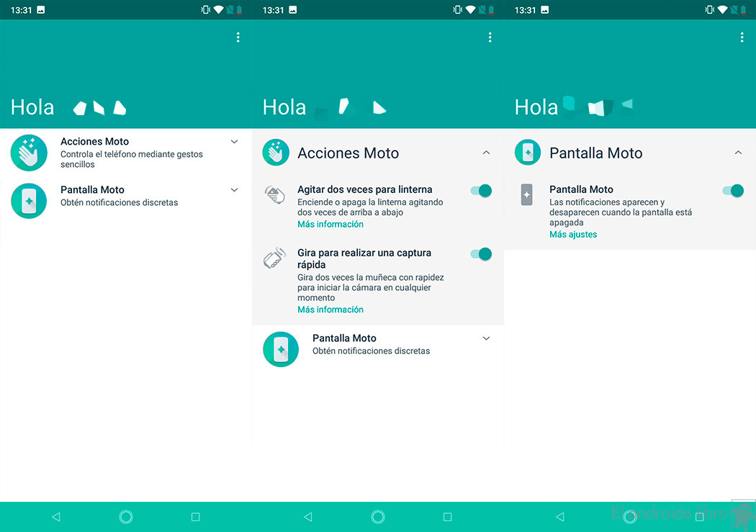Tap Acciones Moto header icon in middle screen
Image resolution: width=756 pixels, height=532 pixels.
click(x=276, y=153)
